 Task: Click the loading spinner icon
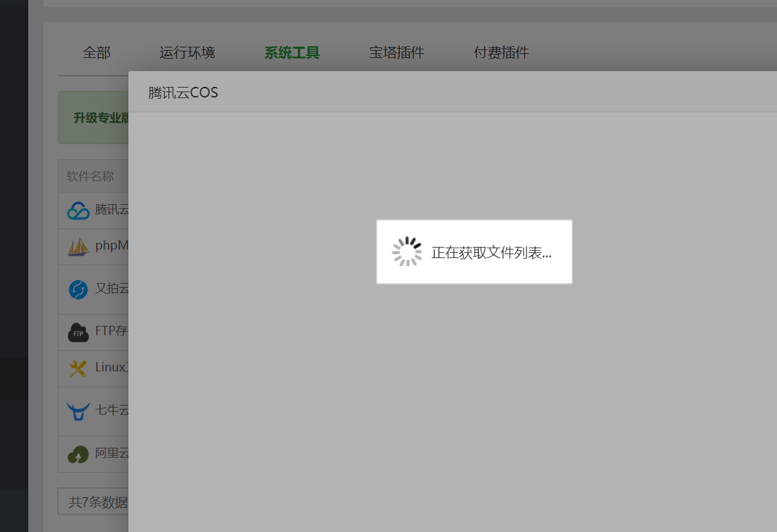(x=407, y=252)
